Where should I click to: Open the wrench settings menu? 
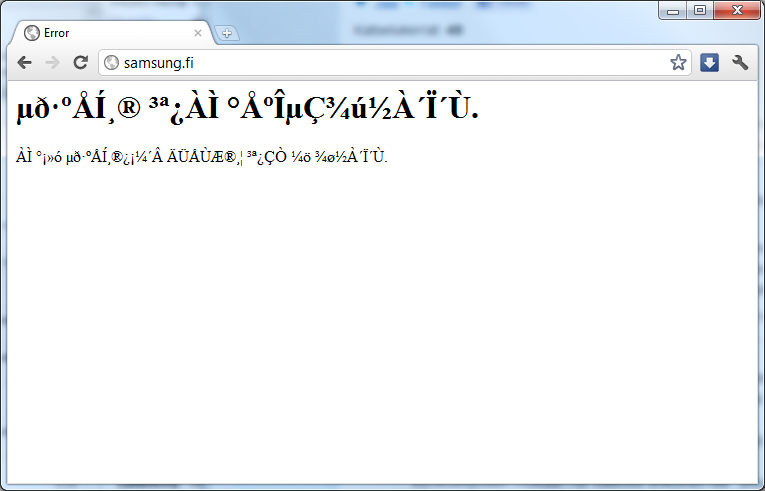point(740,63)
